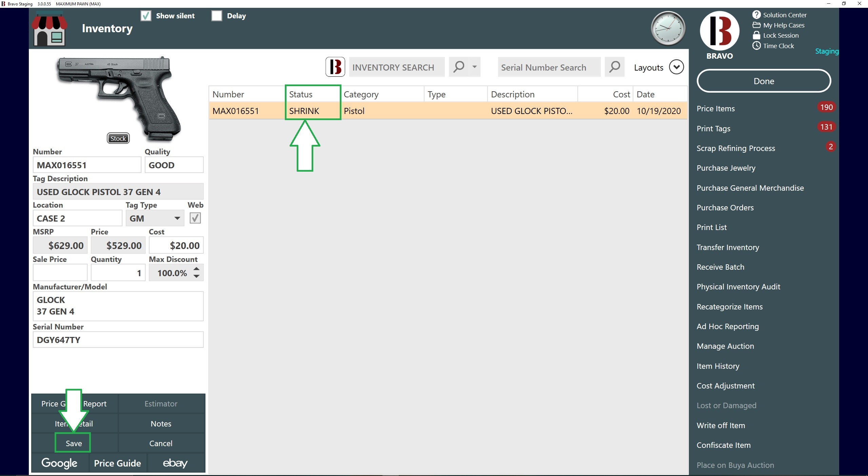This screenshot has width=868, height=476.
Task: Click the serial number search magnifier
Action: [614, 67]
